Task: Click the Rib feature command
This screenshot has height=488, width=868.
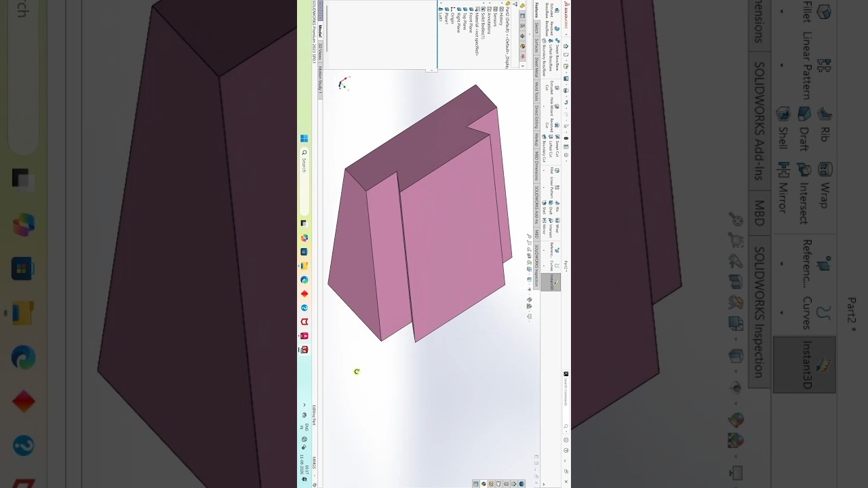Action: pos(557,206)
